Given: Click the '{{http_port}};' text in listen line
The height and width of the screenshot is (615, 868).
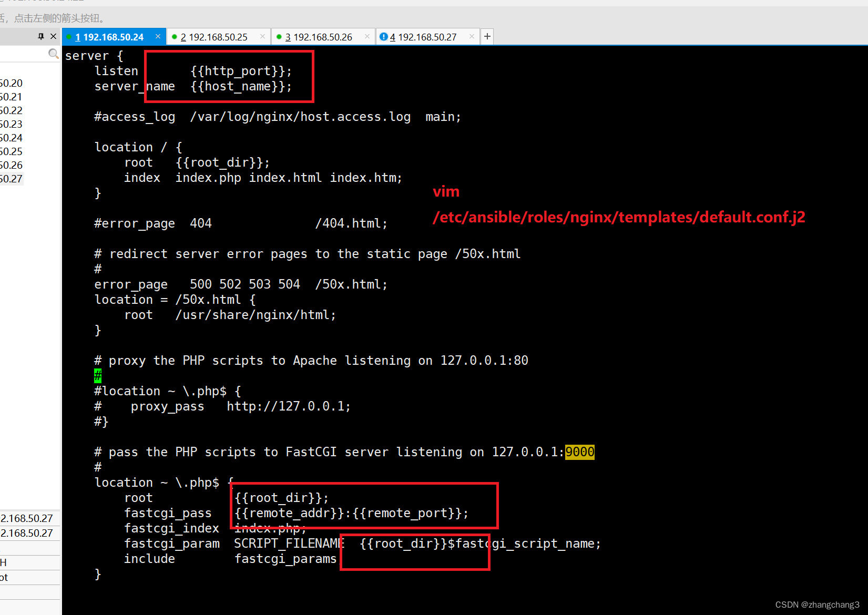Looking at the screenshot, I should [x=241, y=71].
